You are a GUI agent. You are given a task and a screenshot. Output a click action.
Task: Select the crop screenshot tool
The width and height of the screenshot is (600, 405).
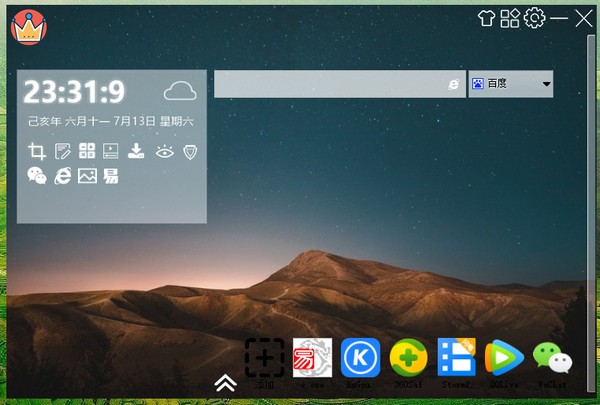pos(37,152)
